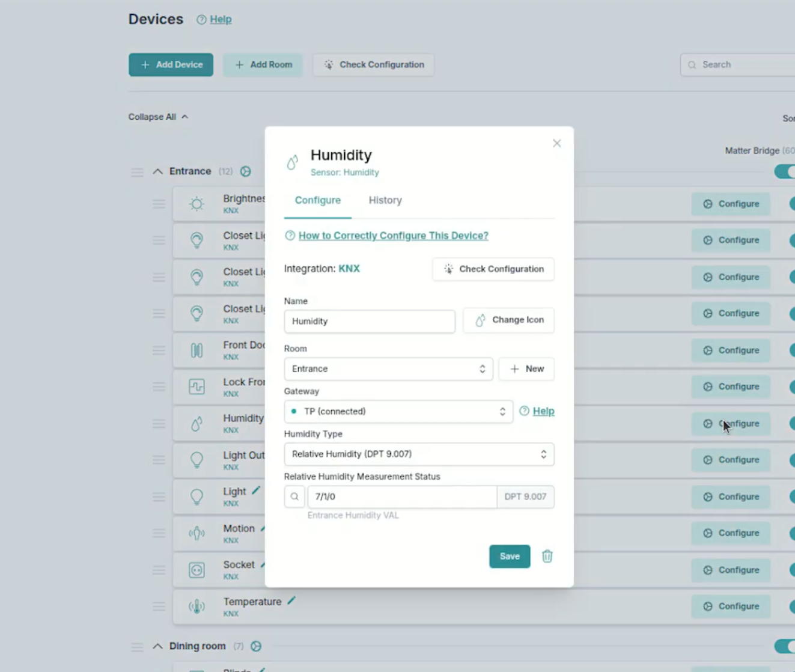This screenshot has width=795, height=672.
Task: Collapse the Entrance room section
Action: [157, 171]
